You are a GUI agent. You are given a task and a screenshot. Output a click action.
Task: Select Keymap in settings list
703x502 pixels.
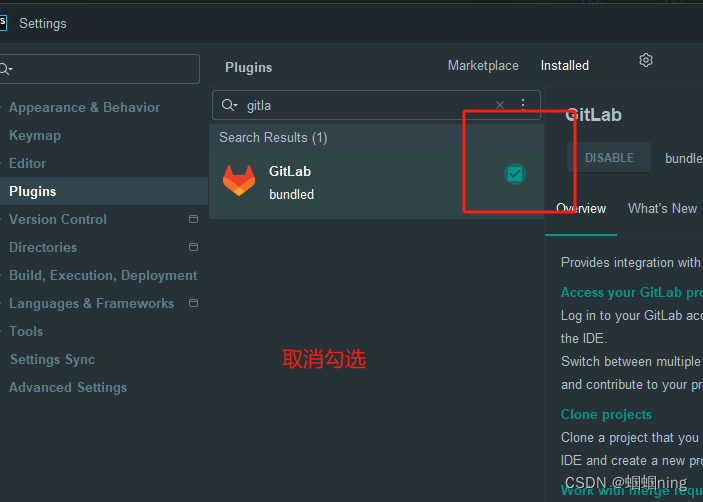tap(35, 136)
